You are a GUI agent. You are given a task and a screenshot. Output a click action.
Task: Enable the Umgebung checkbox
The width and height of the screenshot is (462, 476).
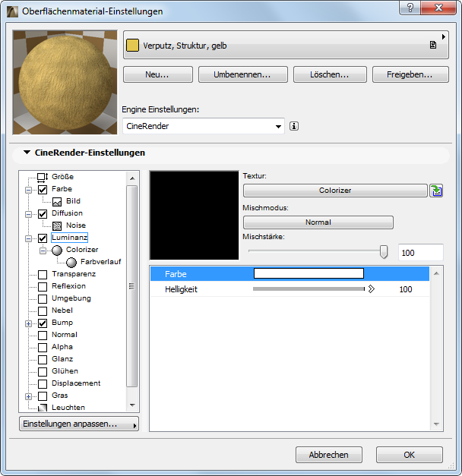click(x=43, y=299)
